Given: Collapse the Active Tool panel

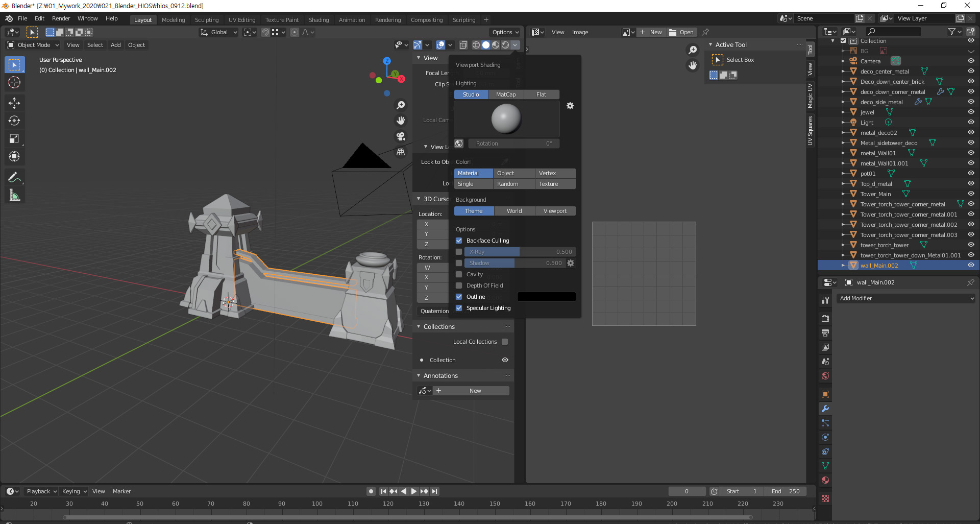Looking at the screenshot, I should (x=710, y=45).
